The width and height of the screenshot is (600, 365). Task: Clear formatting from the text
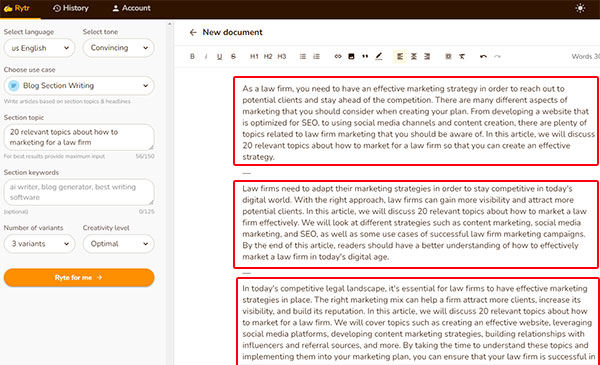coord(462,57)
